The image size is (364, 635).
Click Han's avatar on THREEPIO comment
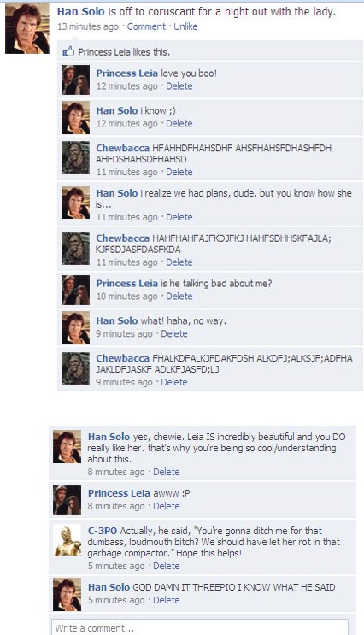[x=68, y=595]
